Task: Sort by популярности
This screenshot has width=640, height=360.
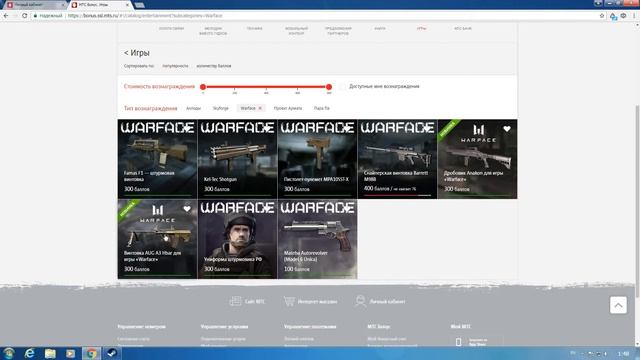Action: pos(175,66)
